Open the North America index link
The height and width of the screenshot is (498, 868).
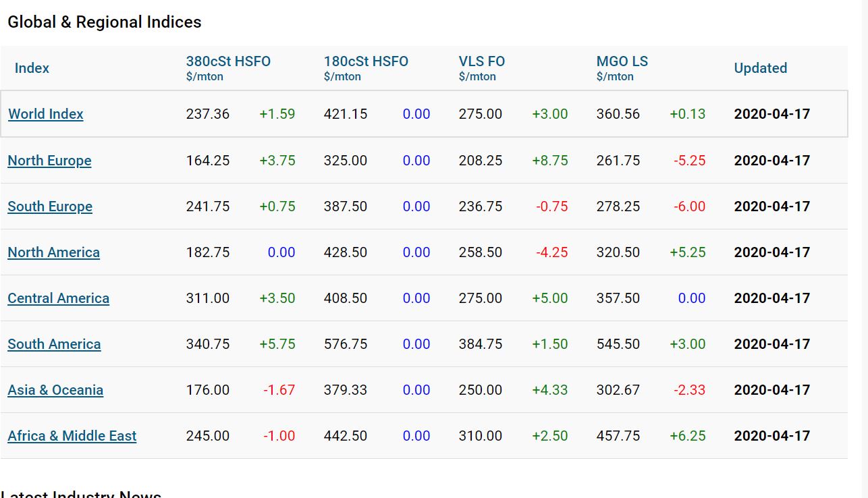54,252
